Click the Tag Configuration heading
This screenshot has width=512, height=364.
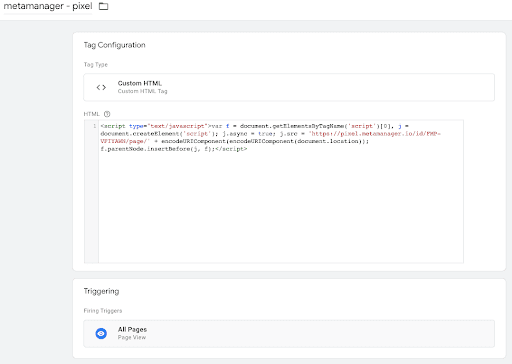[114, 45]
